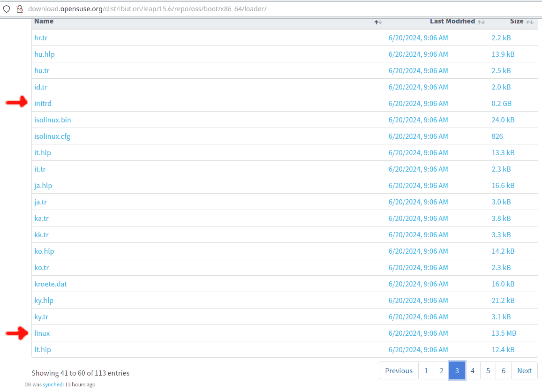The height and width of the screenshot is (392, 542).
Task: Go to pagination page 1
Action: 426,370
